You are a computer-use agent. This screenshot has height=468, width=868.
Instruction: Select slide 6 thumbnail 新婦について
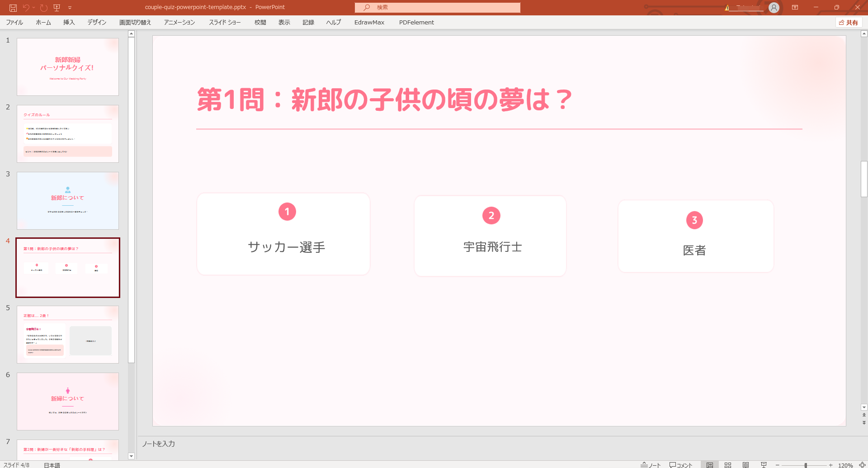pos(68,402)
